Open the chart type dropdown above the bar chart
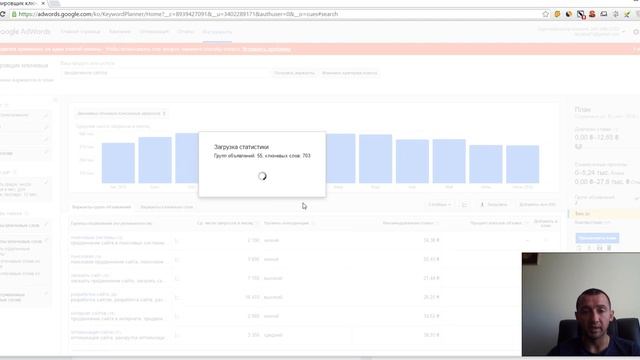The width and height of the screenshot is (640, 360). (121, 113)
